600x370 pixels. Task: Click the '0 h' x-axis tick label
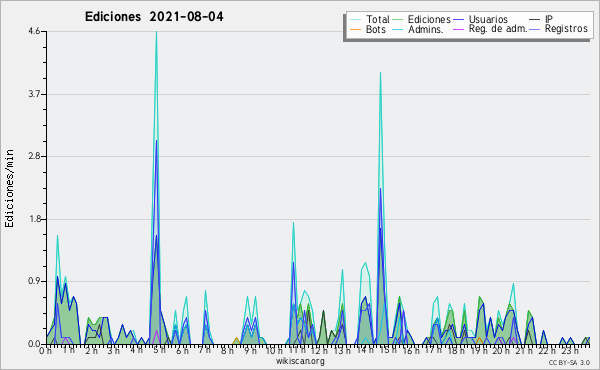(x=45, y=351)
